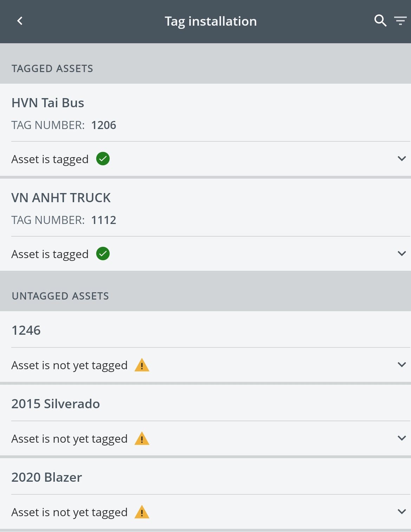The image size is (411, 532).
Task: Click the green checkmark beside VN ANHT TRUCK
Action: (103, 254)
